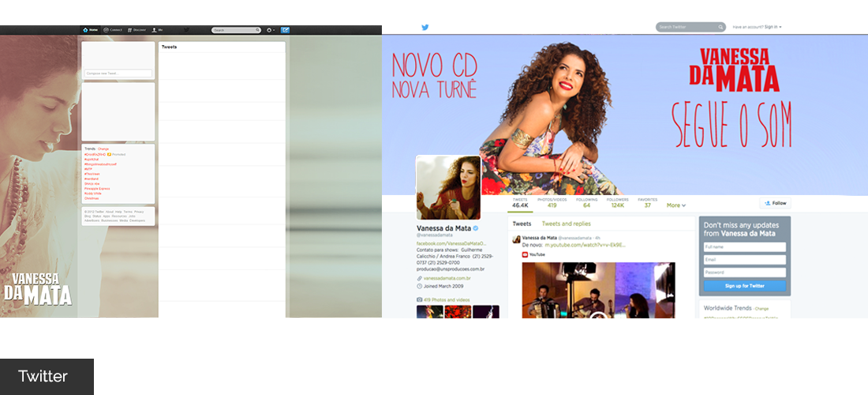This screenshot has width=868, height=395.
Task: Click the link chain icon beside the website
Action: tap(419, 278)
